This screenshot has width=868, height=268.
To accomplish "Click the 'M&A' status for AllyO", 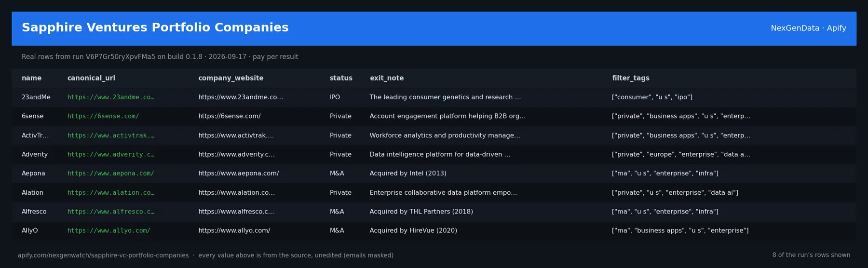I will (337, 230).
